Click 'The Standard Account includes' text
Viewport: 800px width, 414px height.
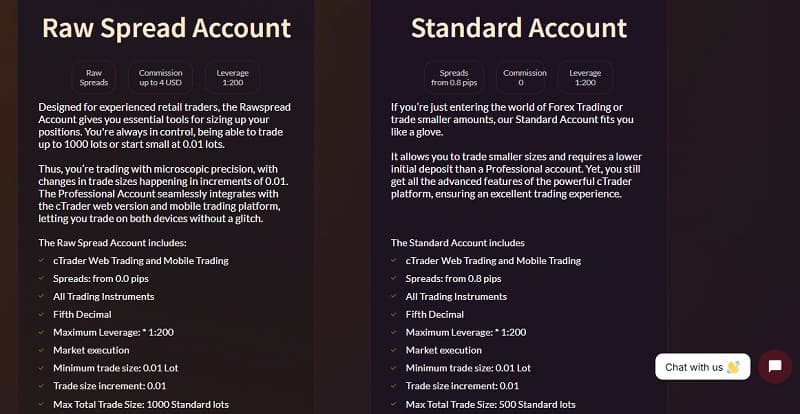click(457, 243)
